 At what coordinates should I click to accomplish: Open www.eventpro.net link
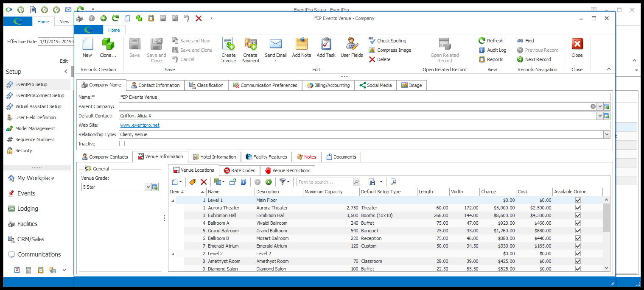[x=140, y=125]
